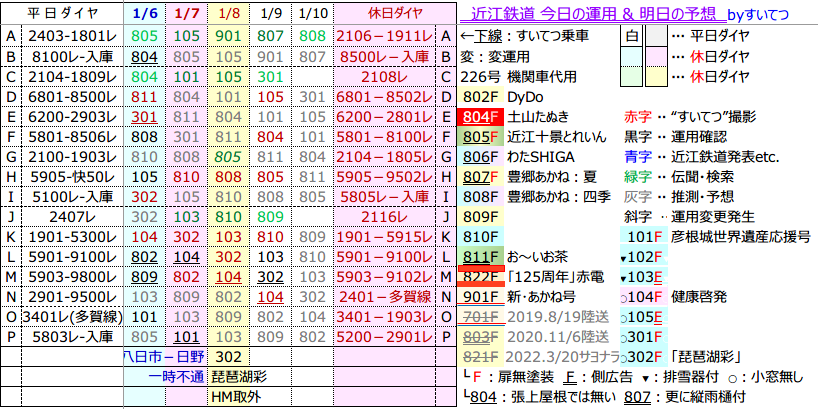Click the white 白 legend swatch
This screenshot has height=409, width=818.
631,37
